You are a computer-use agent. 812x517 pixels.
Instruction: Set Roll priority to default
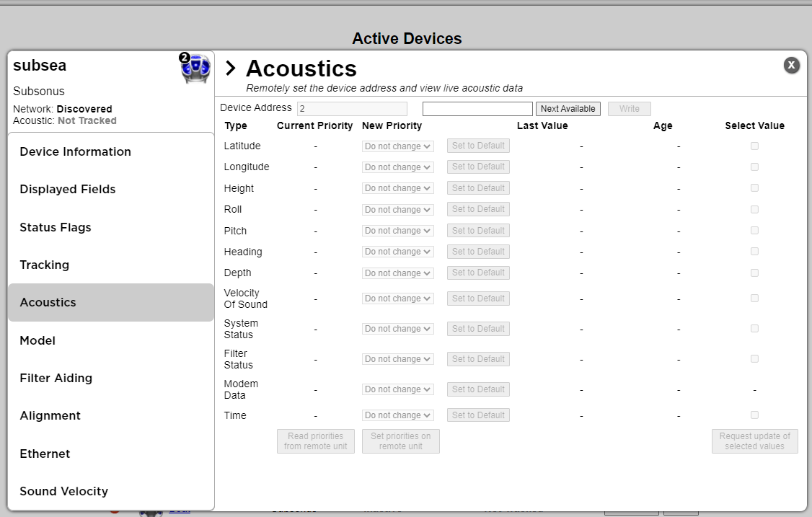(x=479, y=209)
